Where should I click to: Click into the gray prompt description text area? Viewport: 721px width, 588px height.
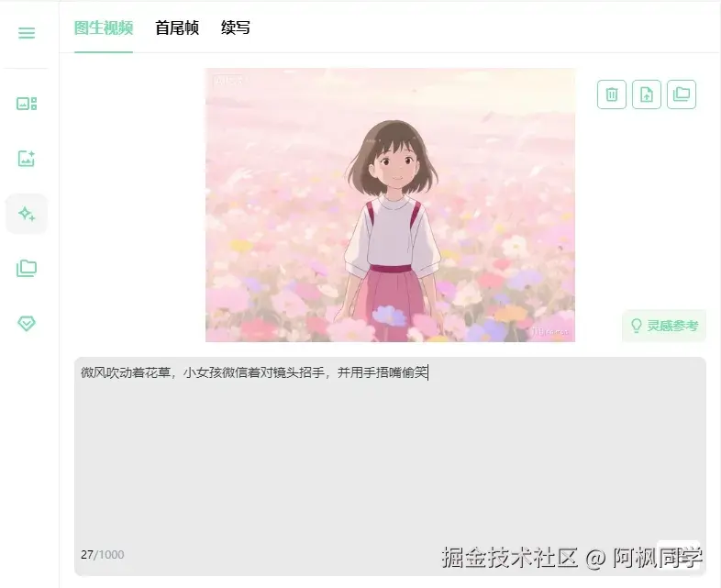pyautogui.click(x=390, y=466)
